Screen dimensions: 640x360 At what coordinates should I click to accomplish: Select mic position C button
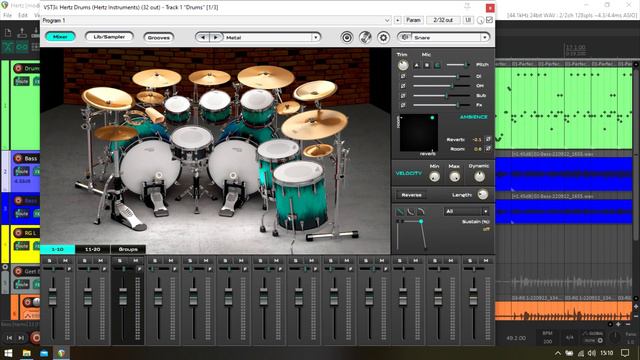437,65
